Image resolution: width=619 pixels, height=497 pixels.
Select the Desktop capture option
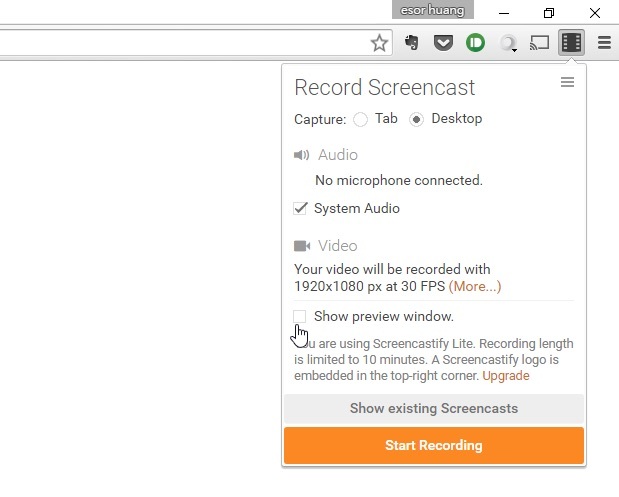pyautogui.click(x=417, y=119)
